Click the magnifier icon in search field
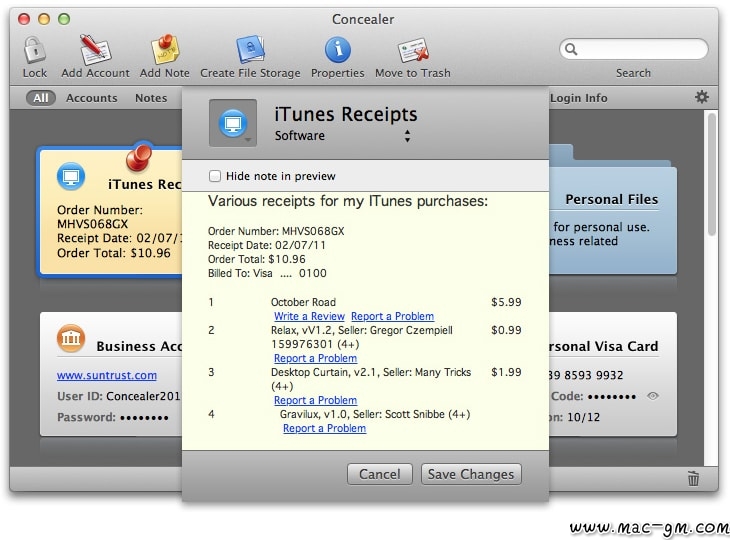This screenshot has height=540, width=730. point(571,49)
